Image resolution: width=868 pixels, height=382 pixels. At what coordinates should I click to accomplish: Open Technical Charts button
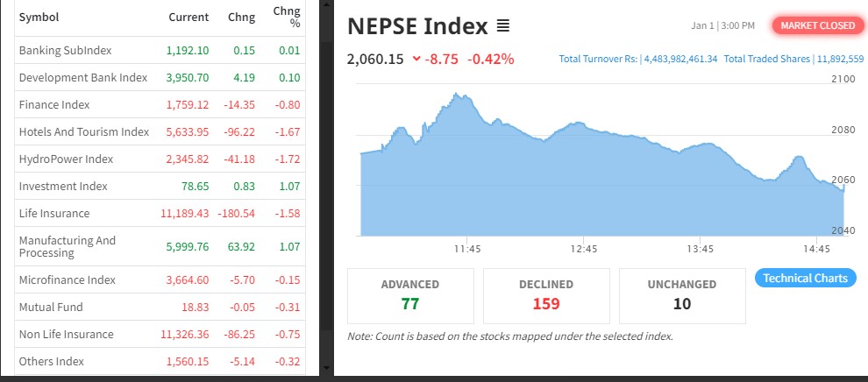tap(805, 278)
